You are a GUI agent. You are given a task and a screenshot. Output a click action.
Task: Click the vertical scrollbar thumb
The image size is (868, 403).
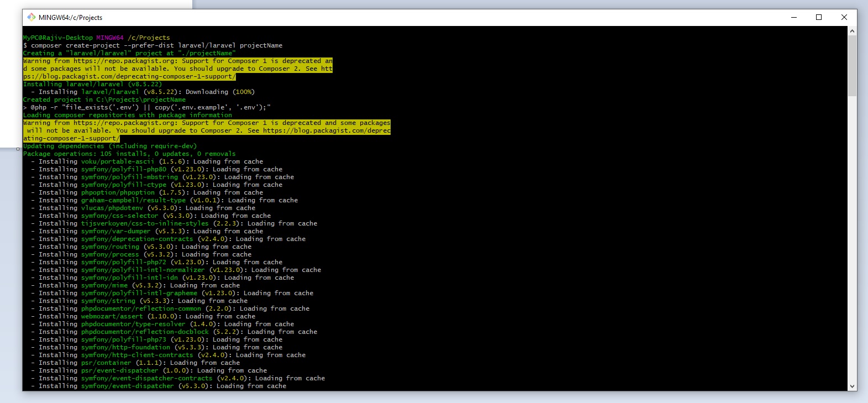(852, 66)
